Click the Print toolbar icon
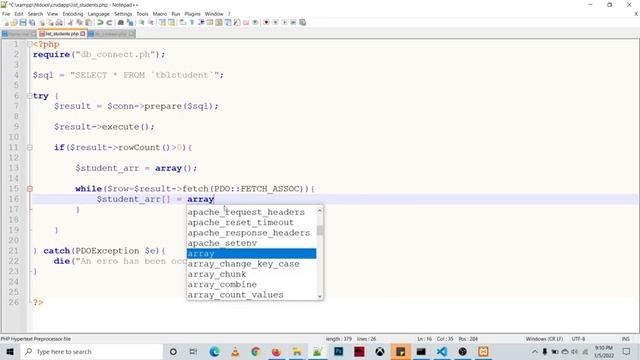The image size is (640, 360). [59, 22]
